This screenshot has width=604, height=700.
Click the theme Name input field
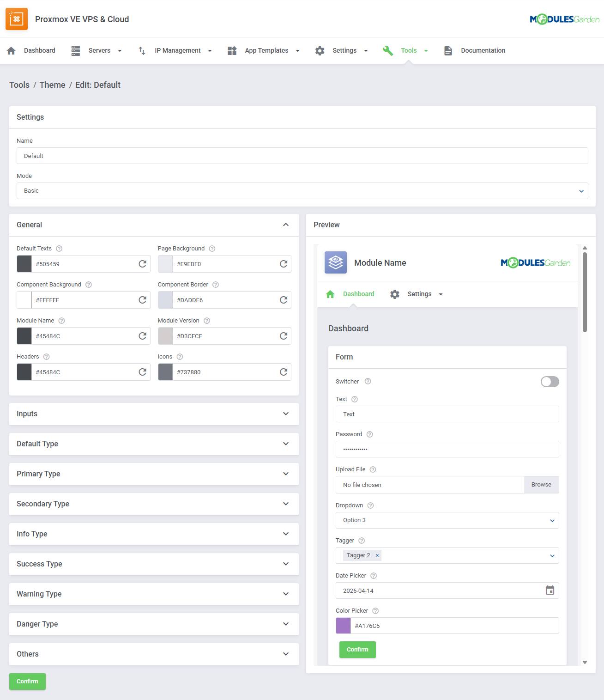[x=302, y=156]
